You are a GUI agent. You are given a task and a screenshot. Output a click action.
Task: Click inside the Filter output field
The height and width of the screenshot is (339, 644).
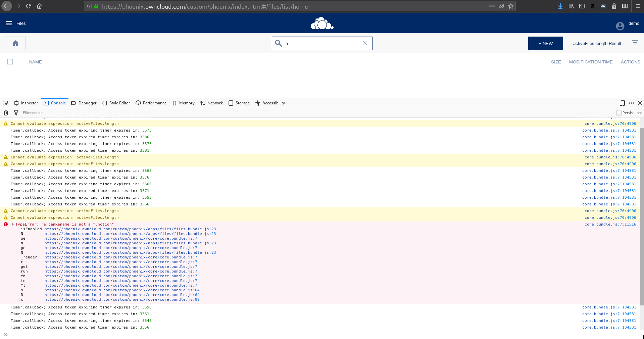click(x=50, y=113)
